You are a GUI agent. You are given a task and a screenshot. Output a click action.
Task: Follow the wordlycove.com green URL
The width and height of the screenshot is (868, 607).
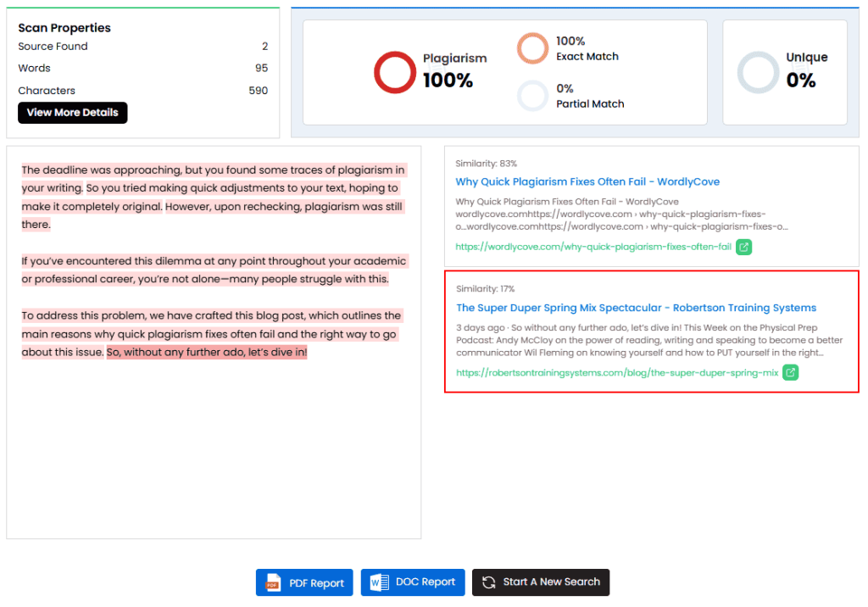click(593, 247)
